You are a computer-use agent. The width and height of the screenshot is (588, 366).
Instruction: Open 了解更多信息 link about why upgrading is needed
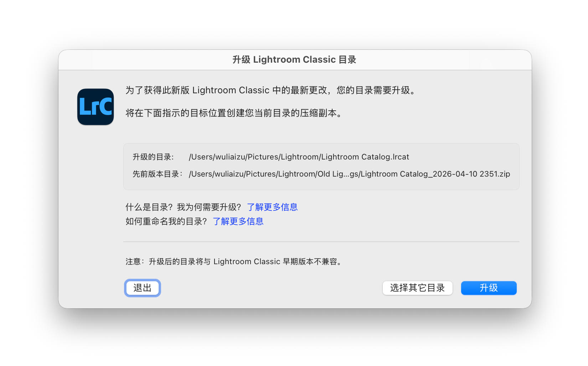point(272,207)
